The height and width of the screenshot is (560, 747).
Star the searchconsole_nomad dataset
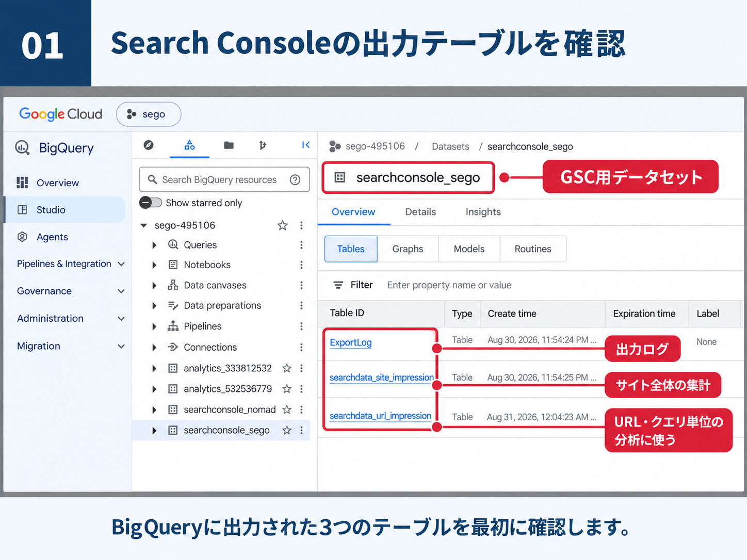click(287, 409)
